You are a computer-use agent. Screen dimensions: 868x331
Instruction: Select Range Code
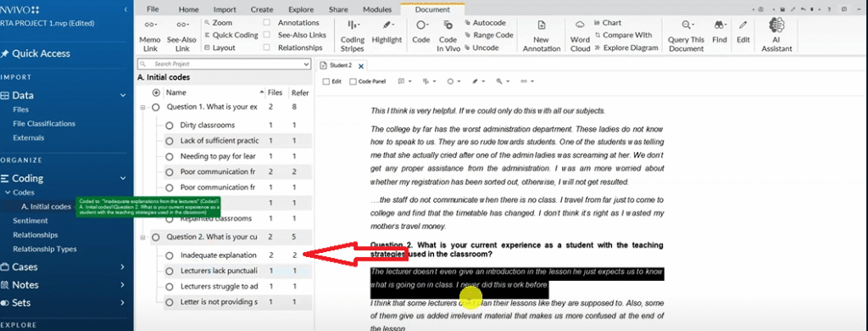pyautogui.click(x=489, y=35)
